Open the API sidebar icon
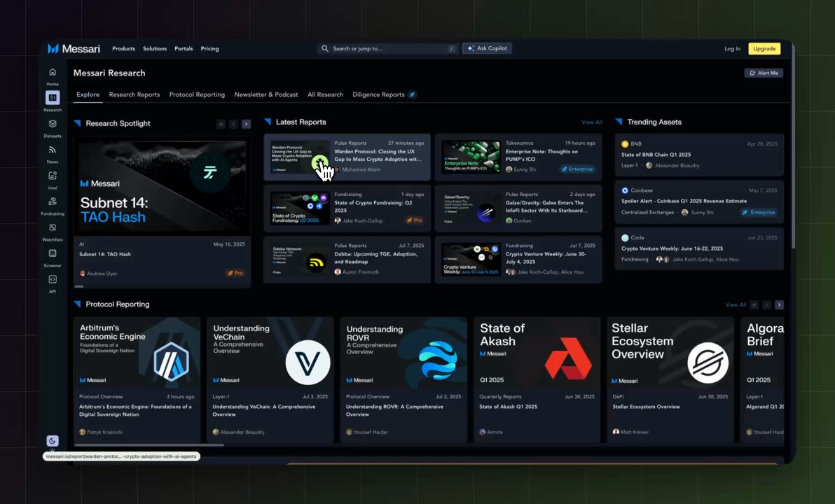Screen dimensions: 835x504 click(52, 279)
